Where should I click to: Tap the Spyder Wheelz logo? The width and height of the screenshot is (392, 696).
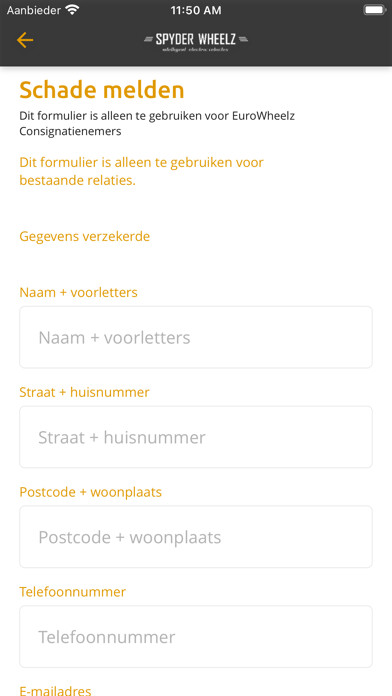pos(196,40)
